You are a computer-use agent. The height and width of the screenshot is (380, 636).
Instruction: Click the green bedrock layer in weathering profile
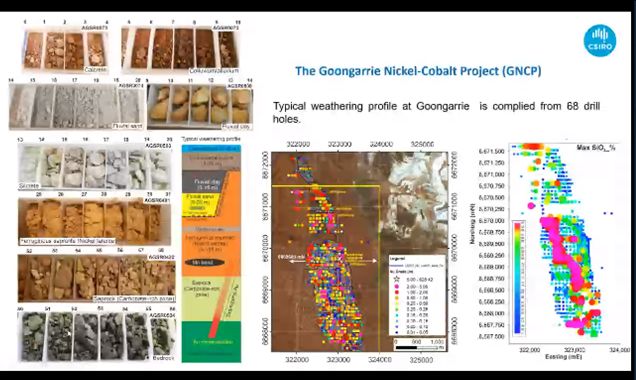tap(211, 341)
